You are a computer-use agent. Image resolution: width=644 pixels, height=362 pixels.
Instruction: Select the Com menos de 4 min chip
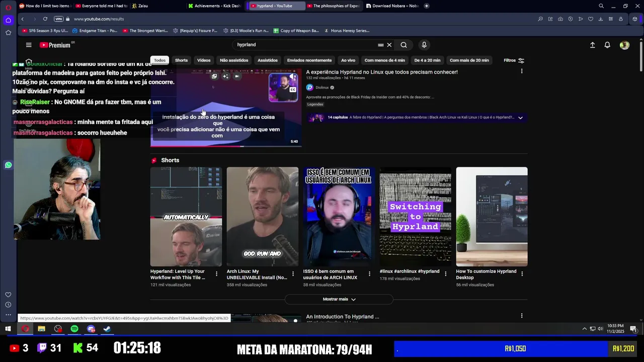pos(384,60)
